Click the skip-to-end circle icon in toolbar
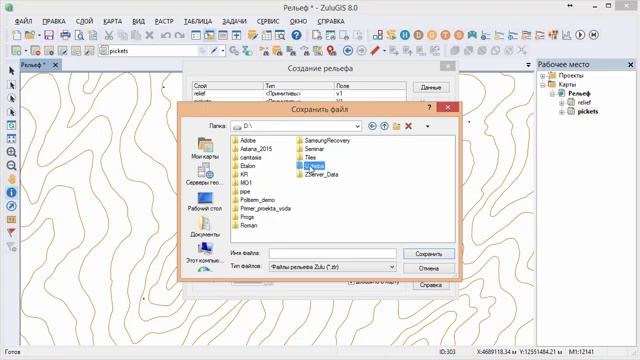 click(593, 35)
